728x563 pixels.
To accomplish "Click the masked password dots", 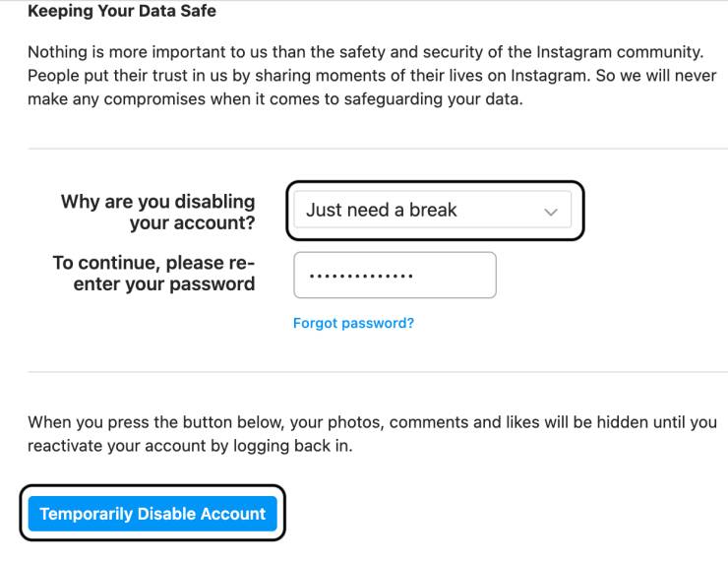I will 360,276.
